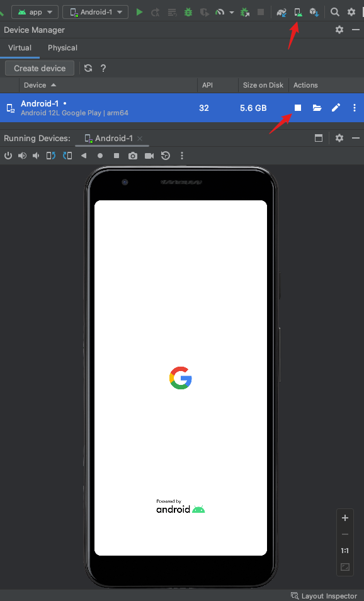364x601 pixels.
Task: Click Attach Debugger to Android Process icon
Action: click(245, 12)
